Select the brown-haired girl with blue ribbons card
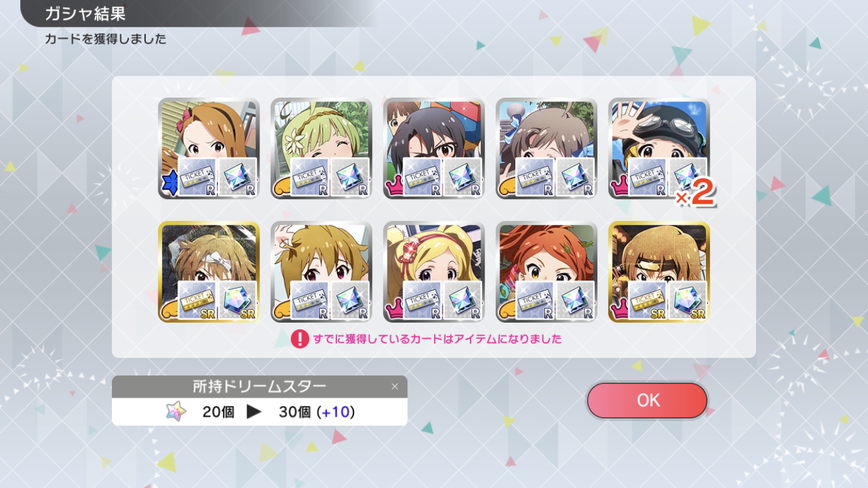The width and height of the screenshot is (868, 488). coord(547,148)
